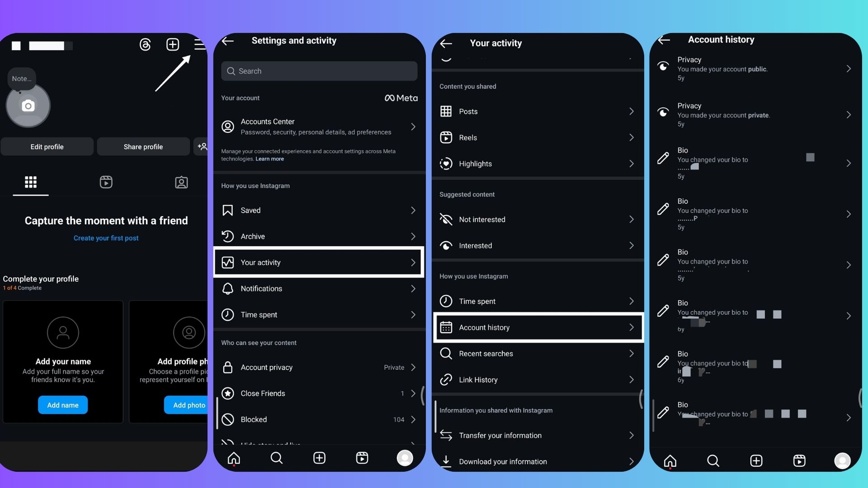Screen dimensions: 868x488
Task: Tap the tagged posts icon in profile tabs
Action: tap(181, 183)
